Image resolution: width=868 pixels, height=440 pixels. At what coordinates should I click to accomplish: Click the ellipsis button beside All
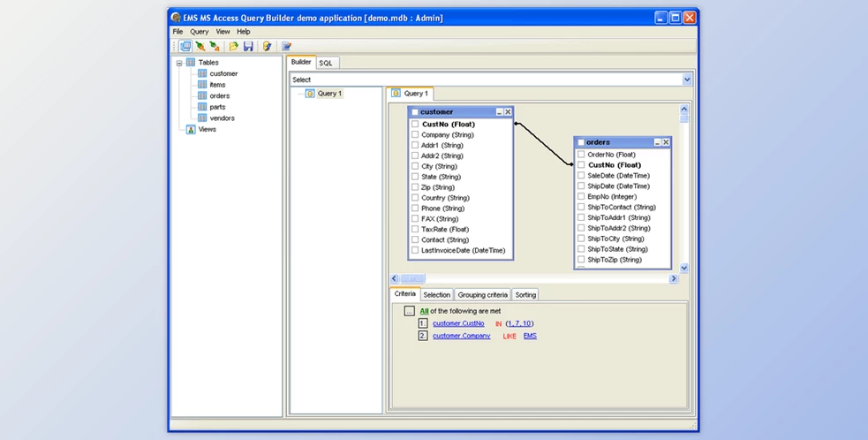tap(409, 311)
